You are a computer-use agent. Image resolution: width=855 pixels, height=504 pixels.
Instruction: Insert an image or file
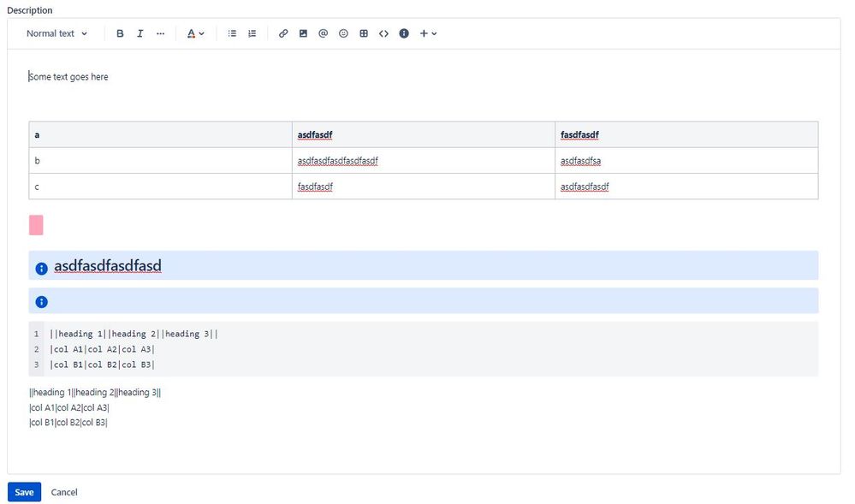(x=303, y=33)
